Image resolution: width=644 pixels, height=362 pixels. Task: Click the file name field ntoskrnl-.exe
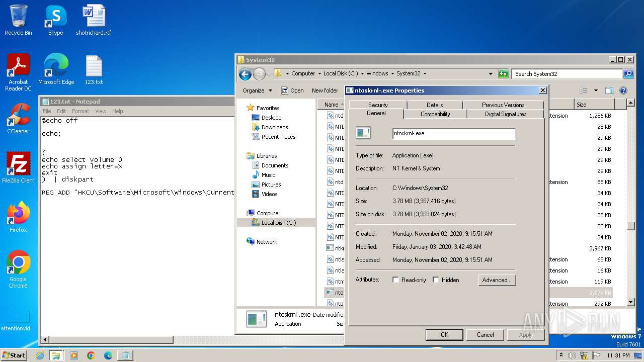(x=454, y=134)
